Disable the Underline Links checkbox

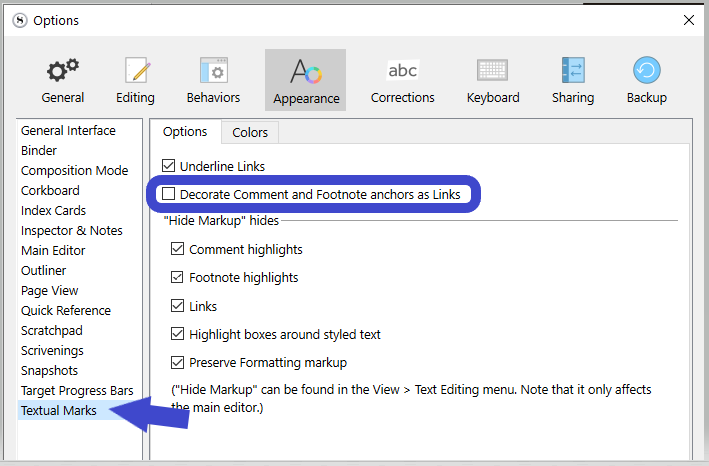click(x=169, y=166)
